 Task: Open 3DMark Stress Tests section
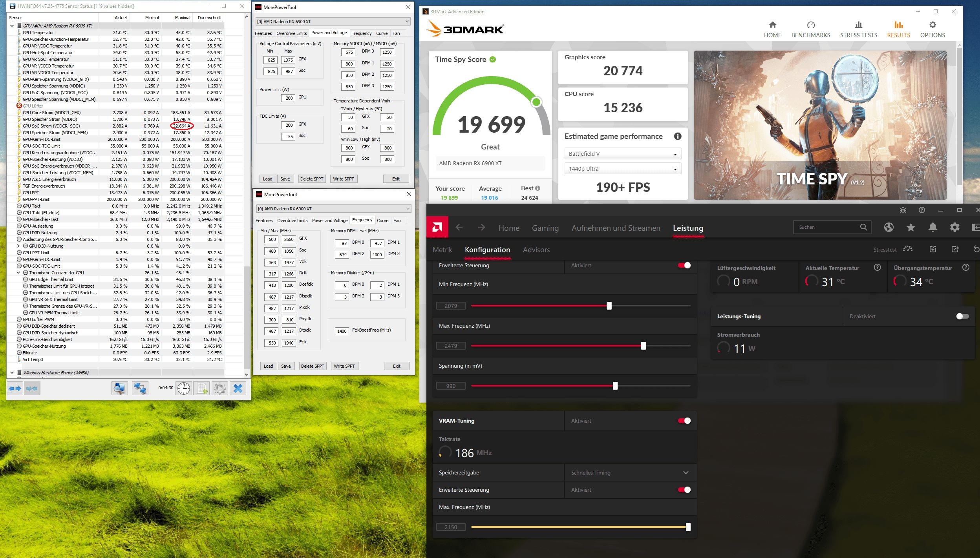click(858, 29)
